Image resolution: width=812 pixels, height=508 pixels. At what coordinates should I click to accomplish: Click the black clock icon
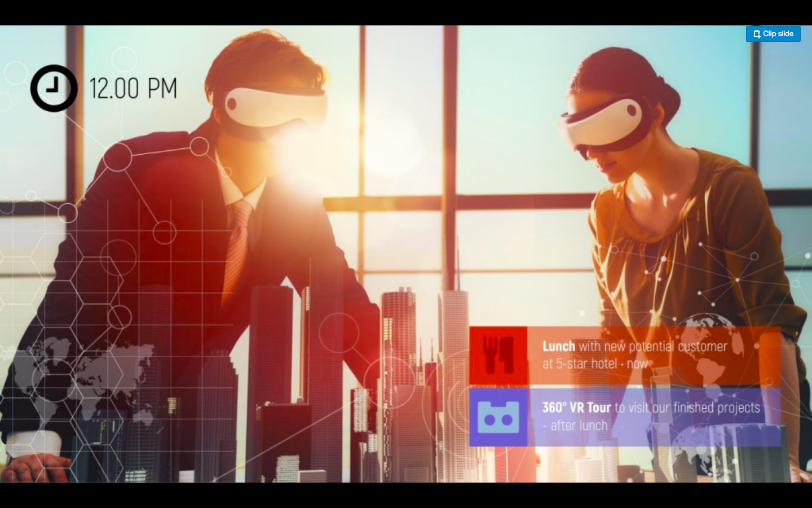click(54, 88)
